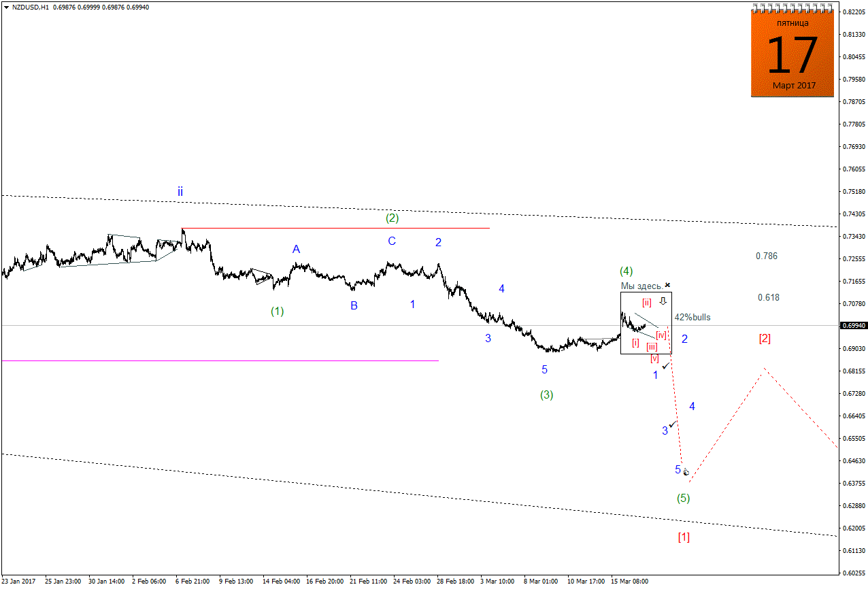Click the '14 Feb 04:00' time axis label

coord(281,582)
